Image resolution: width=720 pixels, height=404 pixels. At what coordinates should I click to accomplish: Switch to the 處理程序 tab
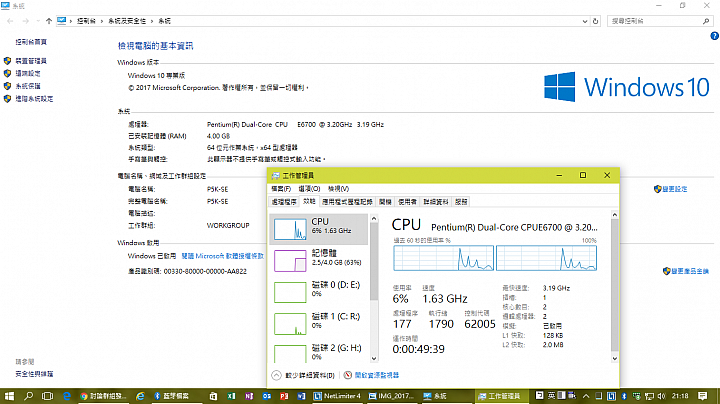click(x=284, y=202)
